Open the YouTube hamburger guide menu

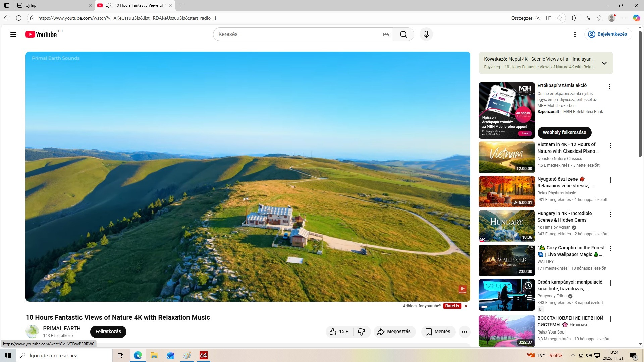click(x=13, y=34)
